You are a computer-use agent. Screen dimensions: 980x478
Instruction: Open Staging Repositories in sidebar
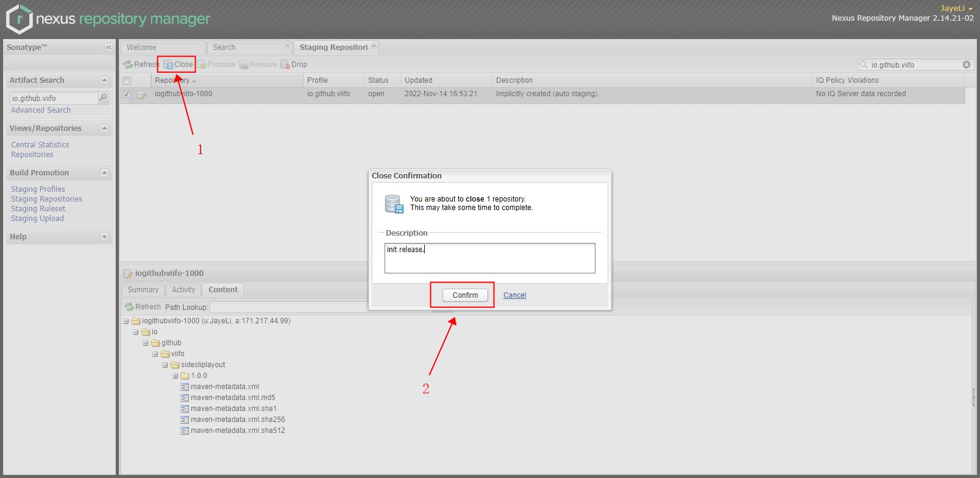point(46,199)
